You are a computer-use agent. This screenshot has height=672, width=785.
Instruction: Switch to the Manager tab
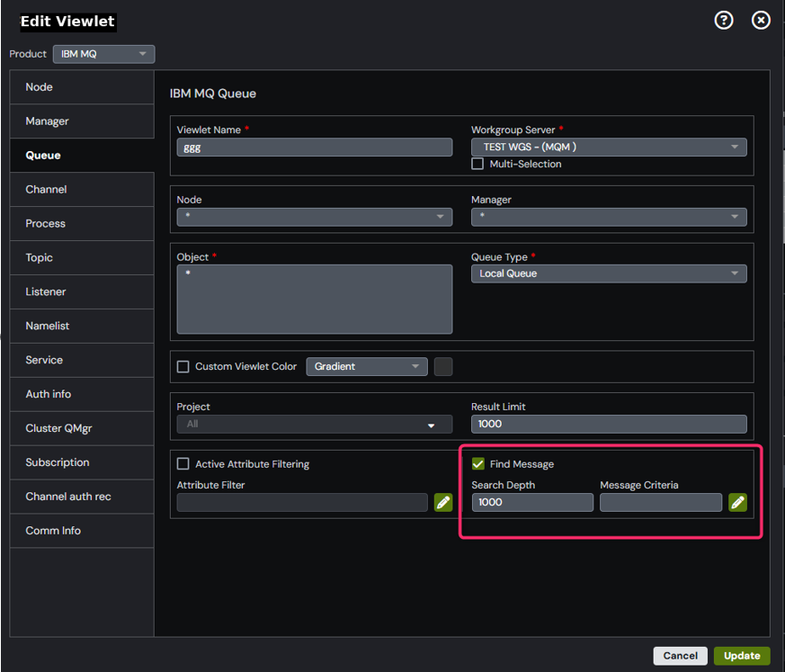(x=82, y=121)
